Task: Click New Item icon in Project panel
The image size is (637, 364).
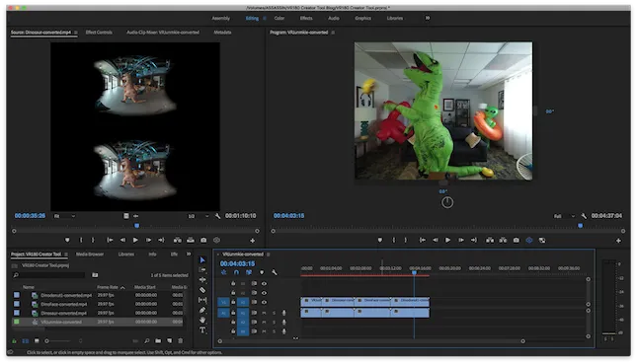Action: click(170, 341)
